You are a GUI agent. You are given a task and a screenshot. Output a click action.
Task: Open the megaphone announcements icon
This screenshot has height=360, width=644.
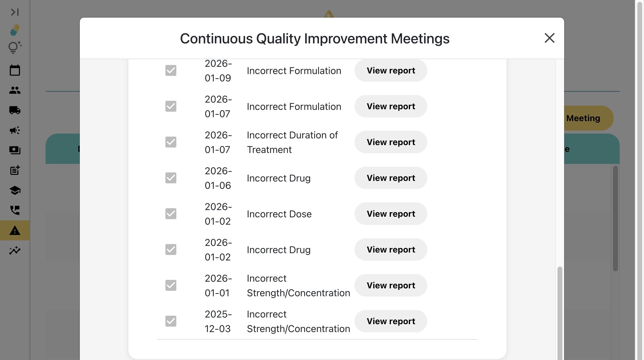[x=15, y=130]
